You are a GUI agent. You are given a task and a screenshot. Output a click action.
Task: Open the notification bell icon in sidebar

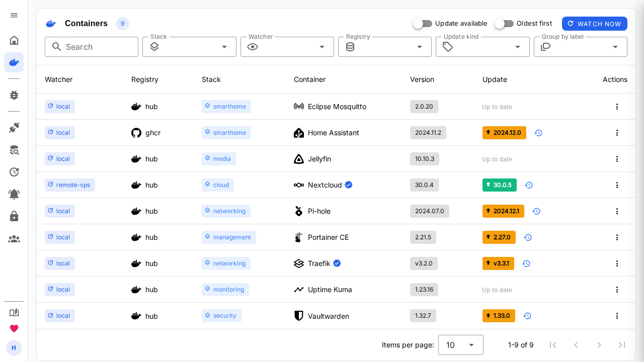coord(14,194)
